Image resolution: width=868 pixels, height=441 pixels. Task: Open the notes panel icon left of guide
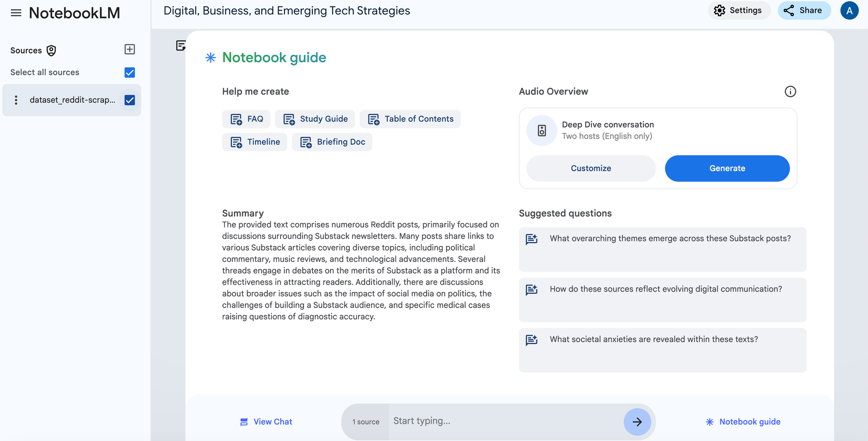pyautogui.click(x=181, y=45)
